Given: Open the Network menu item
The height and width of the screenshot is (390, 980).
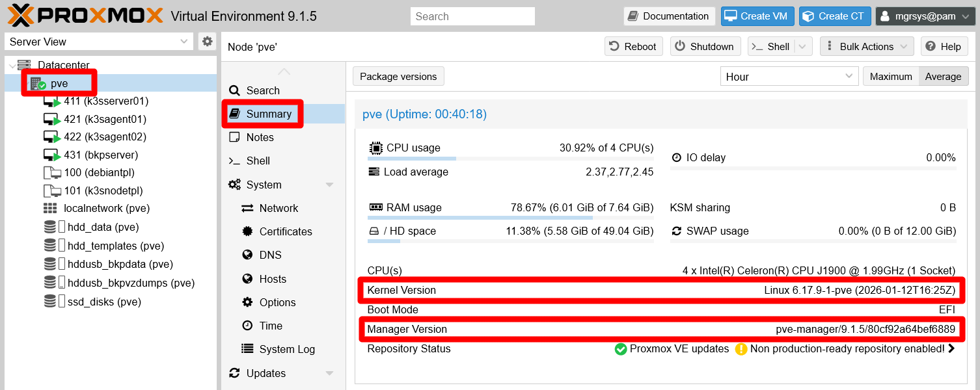Looking at the screenshot, I should 278,208.
